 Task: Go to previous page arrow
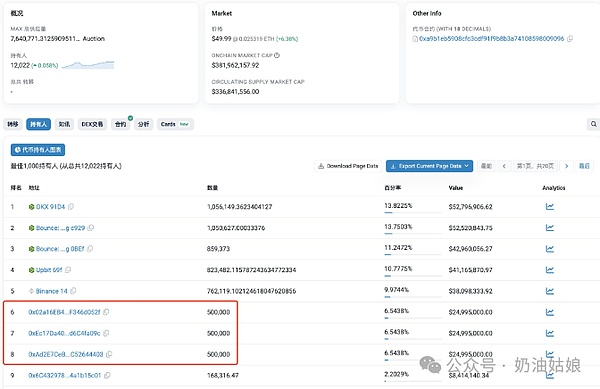pyautogui.click(x=504, y=166)
